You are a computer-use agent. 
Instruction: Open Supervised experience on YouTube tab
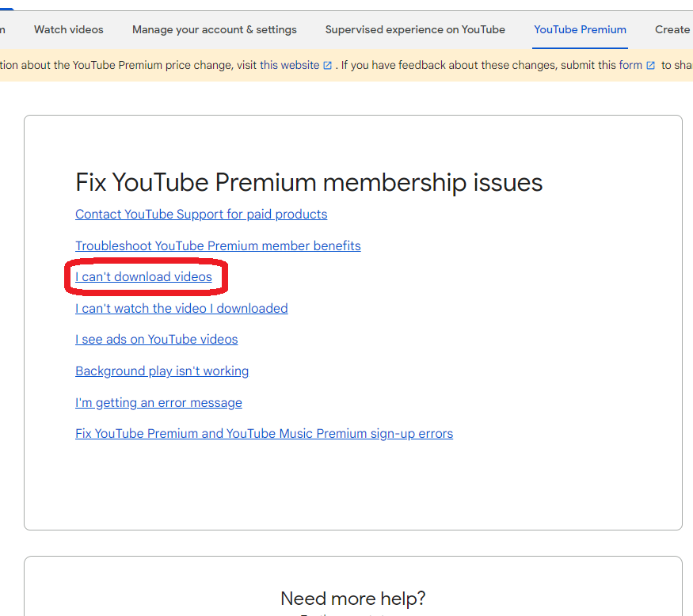(415, 29)
